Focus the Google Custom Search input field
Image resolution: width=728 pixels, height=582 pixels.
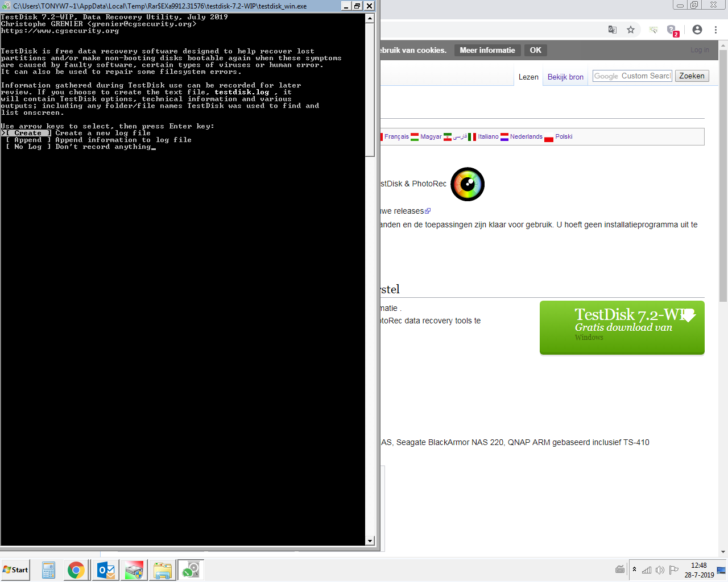click(632, 76)
